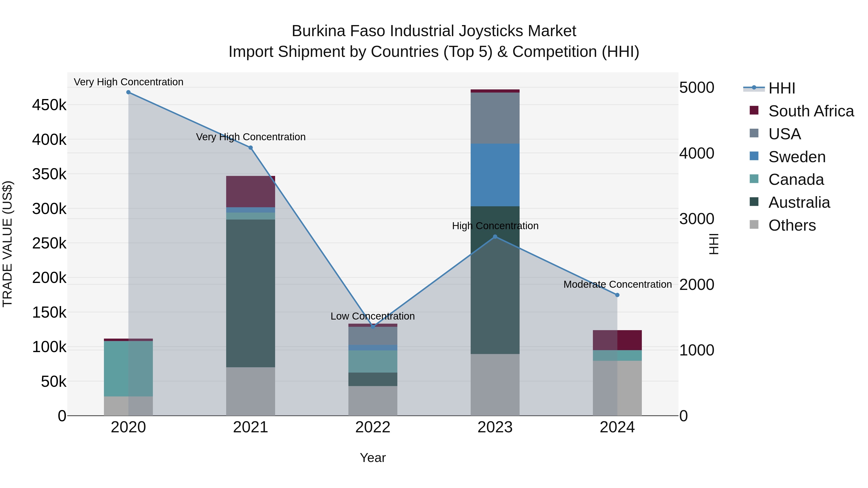The height and width of the screenshot is (488, 868).
Task: Select the South Africa segment in 2024 bar
Action: (617, 340)
